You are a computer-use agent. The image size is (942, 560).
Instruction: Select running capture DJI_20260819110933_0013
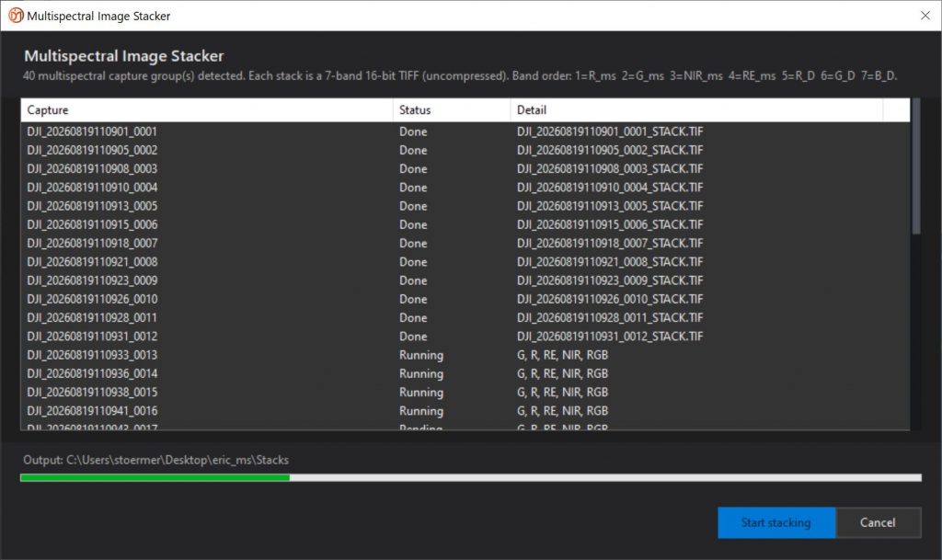pos(465,355)
